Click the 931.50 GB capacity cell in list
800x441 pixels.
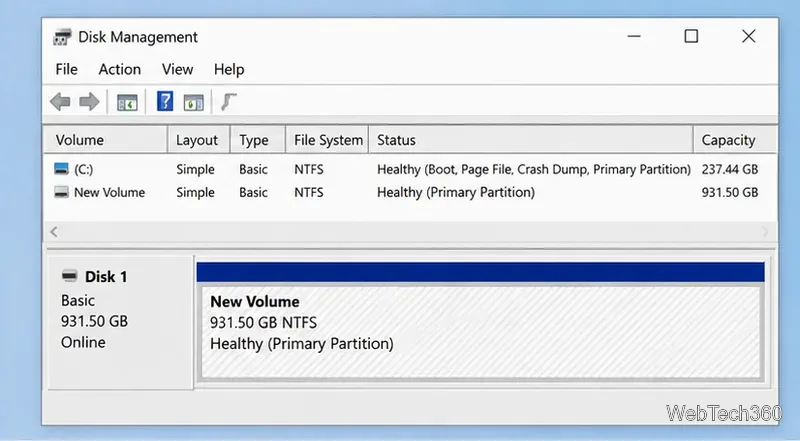click(730, 192)
